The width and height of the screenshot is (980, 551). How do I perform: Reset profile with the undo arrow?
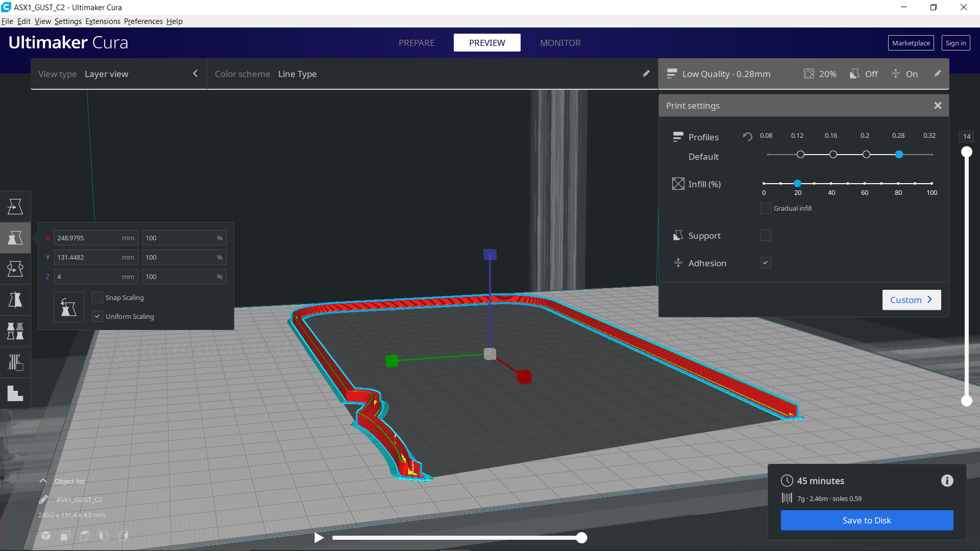[x=747, y=137]
